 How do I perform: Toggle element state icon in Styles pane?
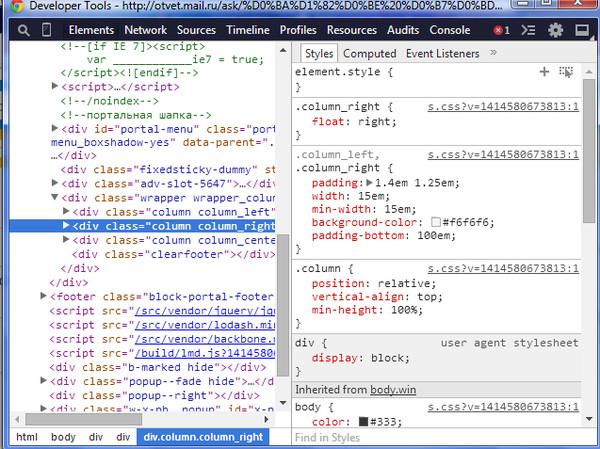(x=566, y=72)
